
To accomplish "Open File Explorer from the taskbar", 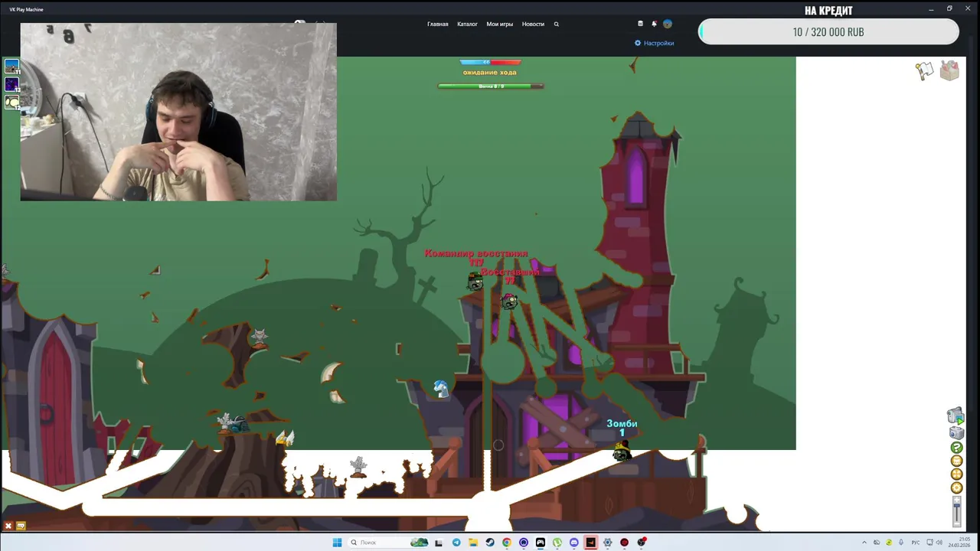I will point(473,543).
